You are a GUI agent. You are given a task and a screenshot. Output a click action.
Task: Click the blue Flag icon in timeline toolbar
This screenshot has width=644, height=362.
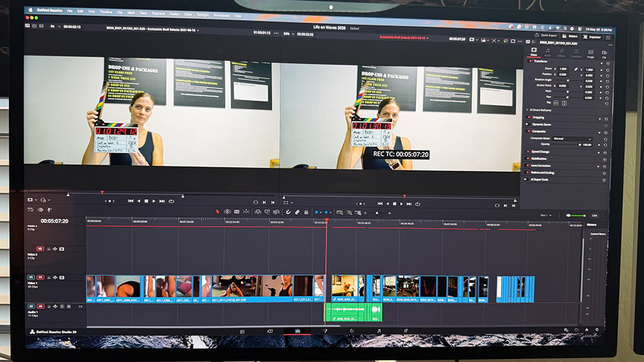pyautogui.click(x=317, y=213)
